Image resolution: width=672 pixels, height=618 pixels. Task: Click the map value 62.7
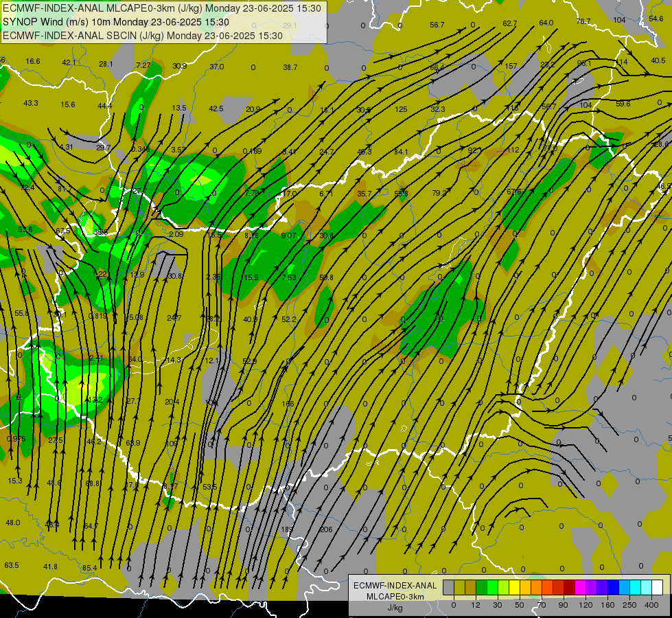(509, 23)
